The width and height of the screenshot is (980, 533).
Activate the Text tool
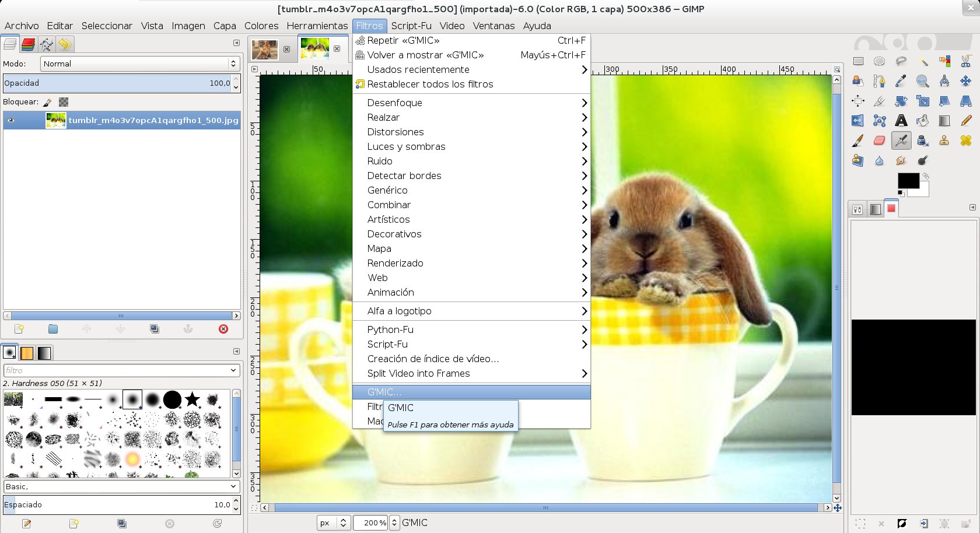[x=901, y=121]
